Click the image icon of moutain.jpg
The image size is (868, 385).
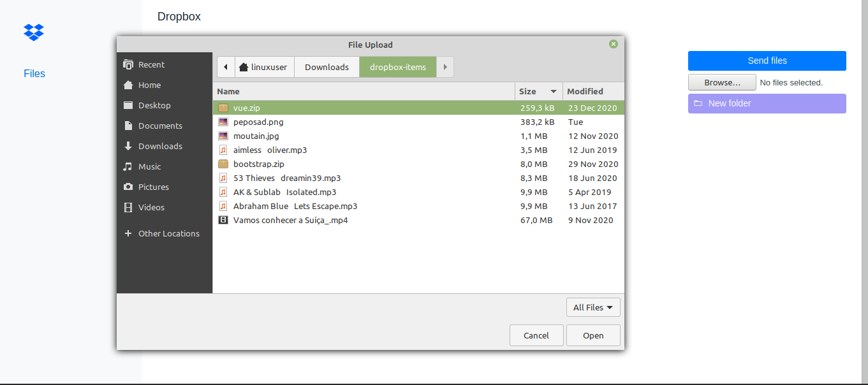223,136
